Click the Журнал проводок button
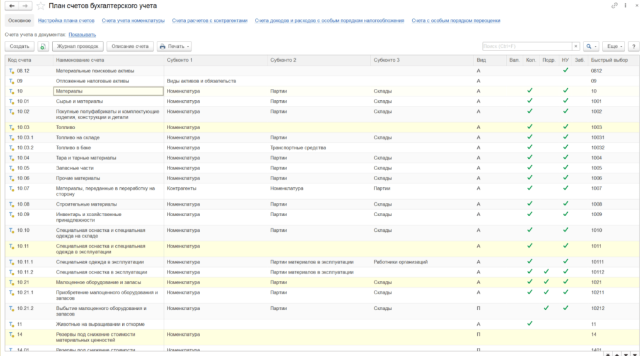 pyautogui.click(x=77, y=47)
